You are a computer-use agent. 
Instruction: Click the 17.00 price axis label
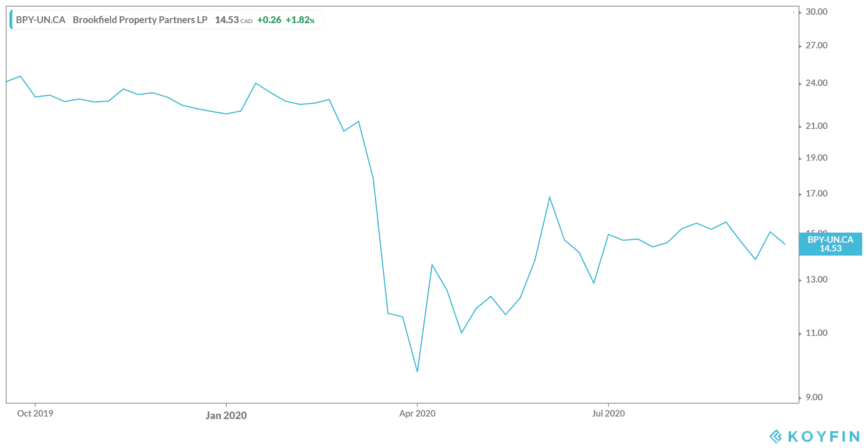click(x=816, y=194)
